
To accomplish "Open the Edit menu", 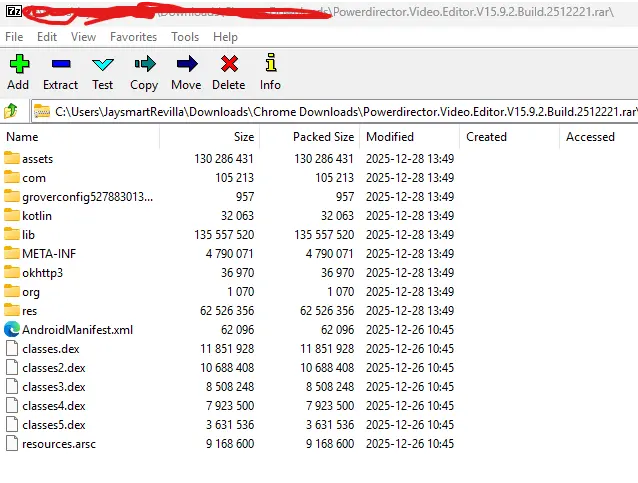I will click(x=47, y=37).
